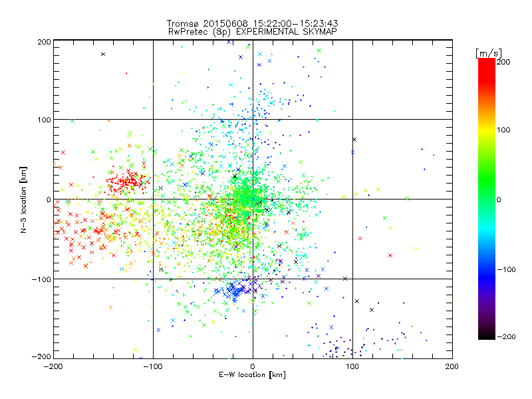Click the y-axis tick label '200'
Image resolution: width=532 pixels, height=399 pixels.
(x=45, y=42)
